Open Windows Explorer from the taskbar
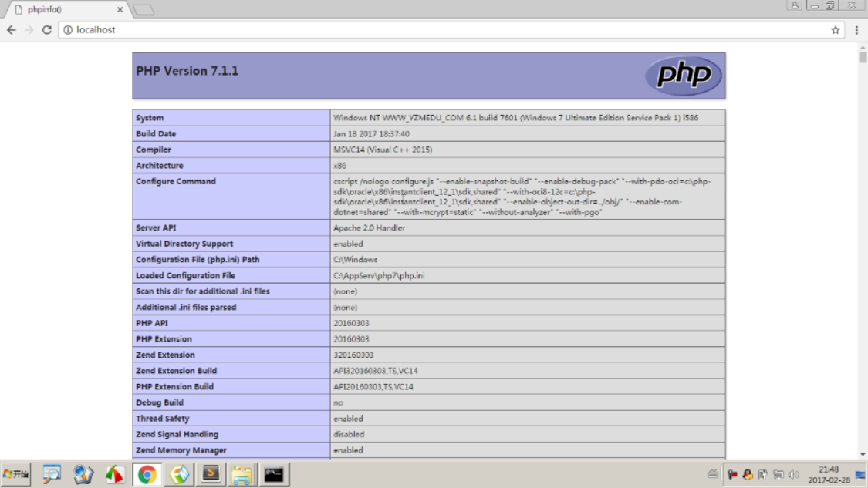Image resolution: width=868 pixels, height=488 pixels. 242,474
